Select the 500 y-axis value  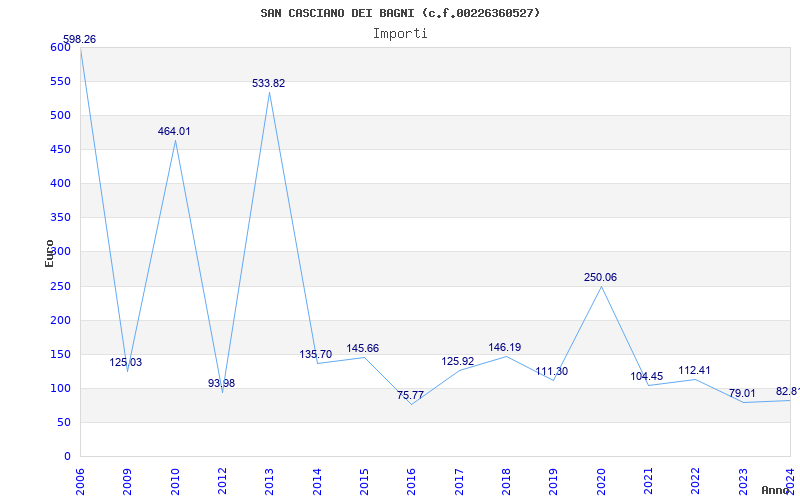pyautogui.click(x=60, y=116)
